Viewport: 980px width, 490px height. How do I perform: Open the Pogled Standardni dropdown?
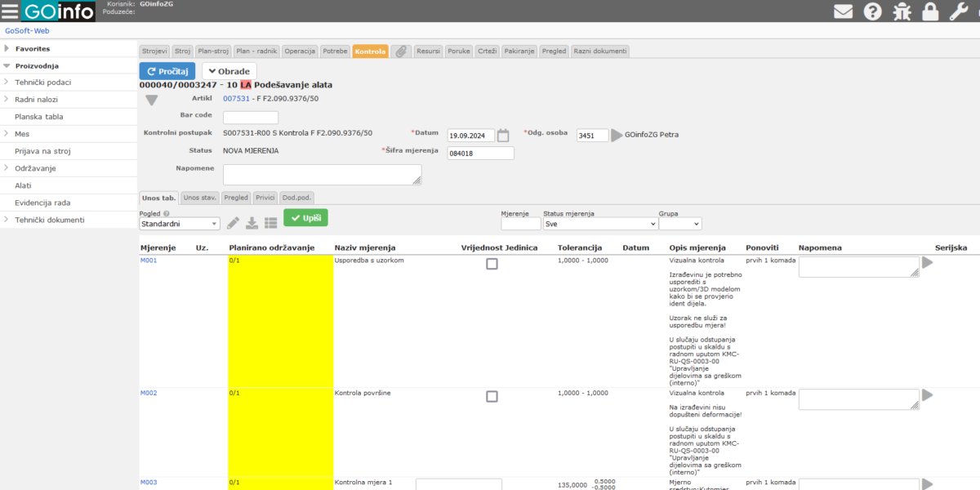tap(180, 224)
